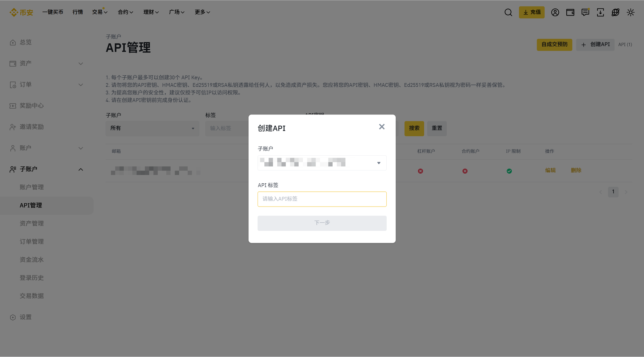Switch to 资金流水 in the sidebar

coord(31,259)
